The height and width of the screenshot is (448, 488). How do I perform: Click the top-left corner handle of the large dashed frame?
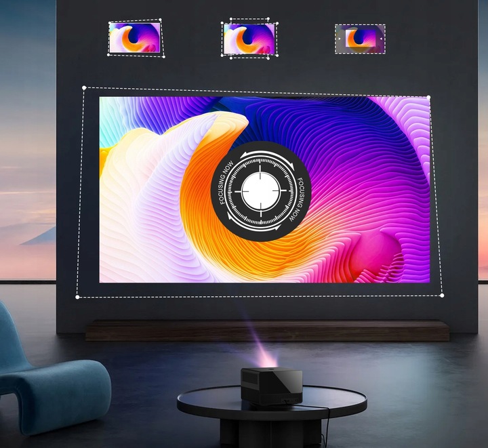pos(84,88)
